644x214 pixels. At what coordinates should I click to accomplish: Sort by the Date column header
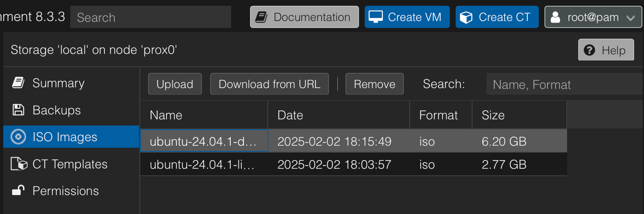pyautogui.click(x=338, y=115)
